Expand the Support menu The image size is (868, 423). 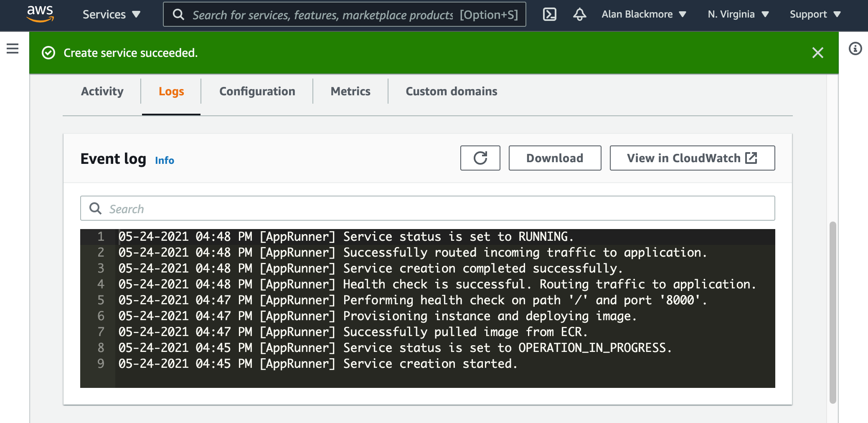(815, 15)
